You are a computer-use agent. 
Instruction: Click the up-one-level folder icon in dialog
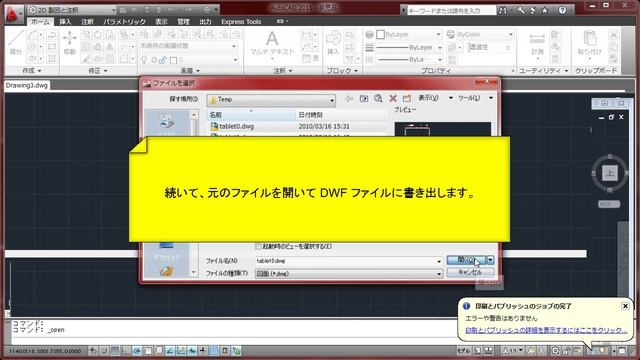364,99
